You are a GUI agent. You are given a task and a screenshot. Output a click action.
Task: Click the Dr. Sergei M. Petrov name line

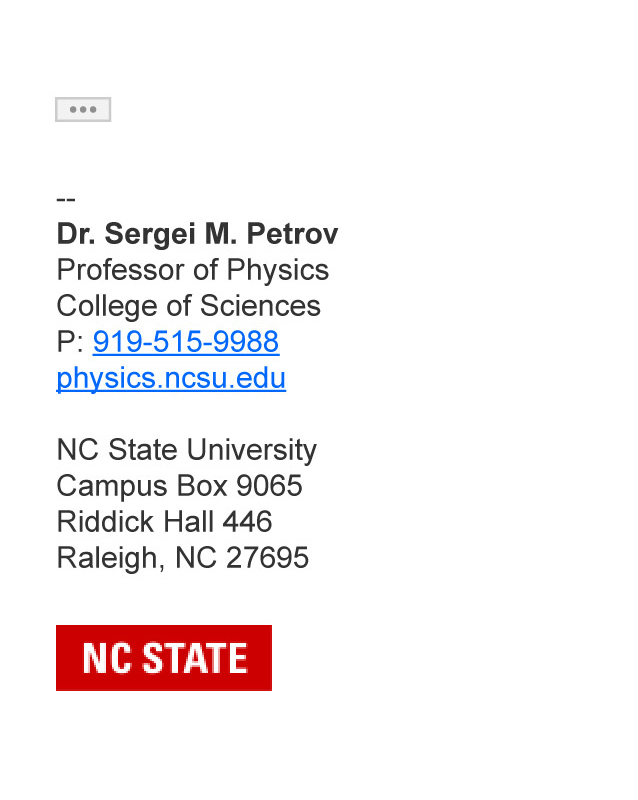(x=198, y=234)
